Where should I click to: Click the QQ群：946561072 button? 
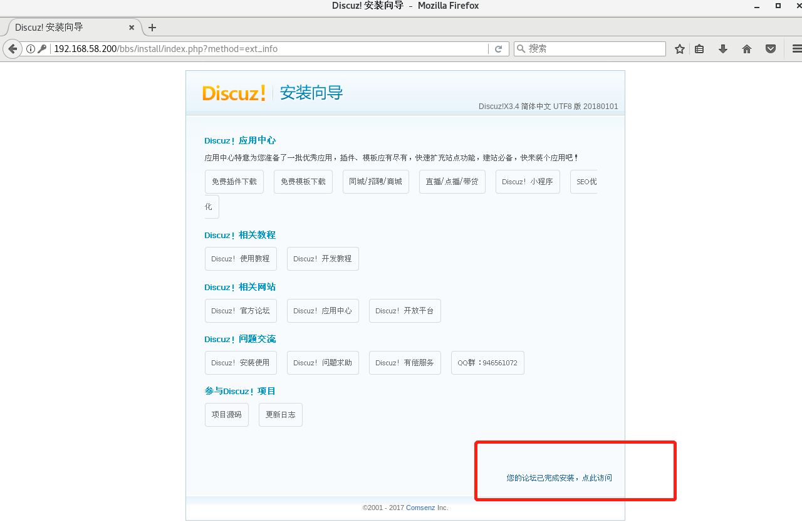(x=487, y=363)
